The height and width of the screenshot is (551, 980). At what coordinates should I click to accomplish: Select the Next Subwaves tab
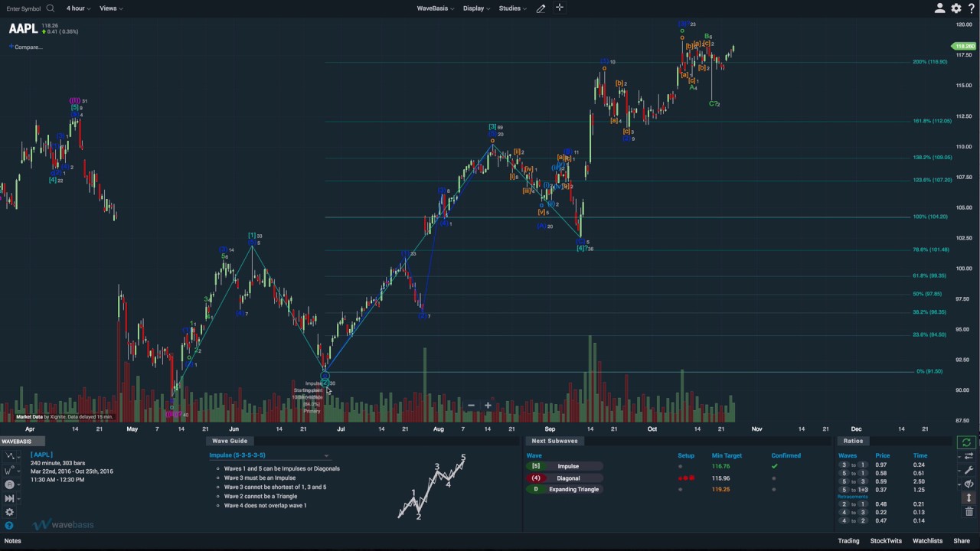[x=554, y=441]
